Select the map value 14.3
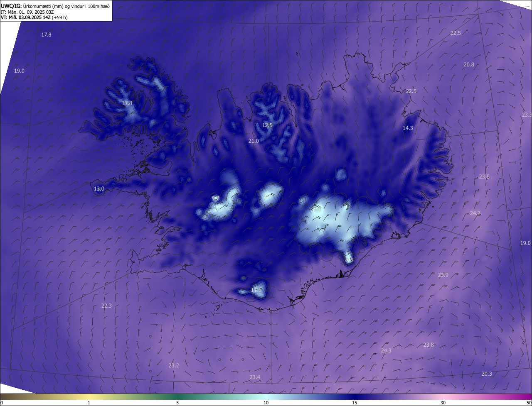532x406 pixels. pyautogui.click(x=408, y=128)
